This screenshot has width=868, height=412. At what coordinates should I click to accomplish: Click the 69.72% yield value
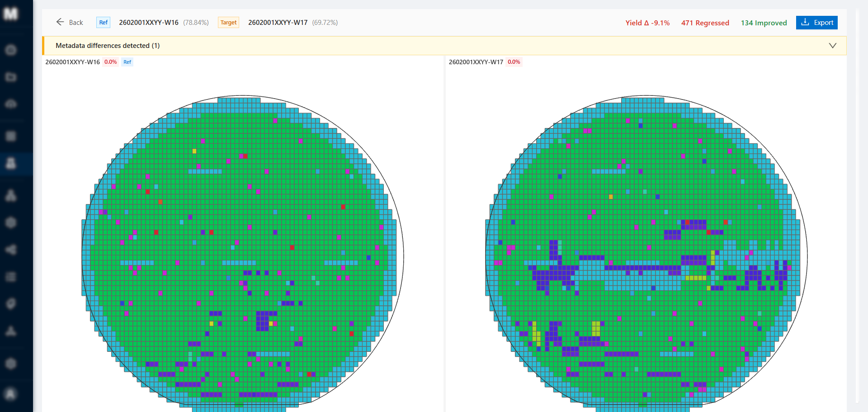325,23
